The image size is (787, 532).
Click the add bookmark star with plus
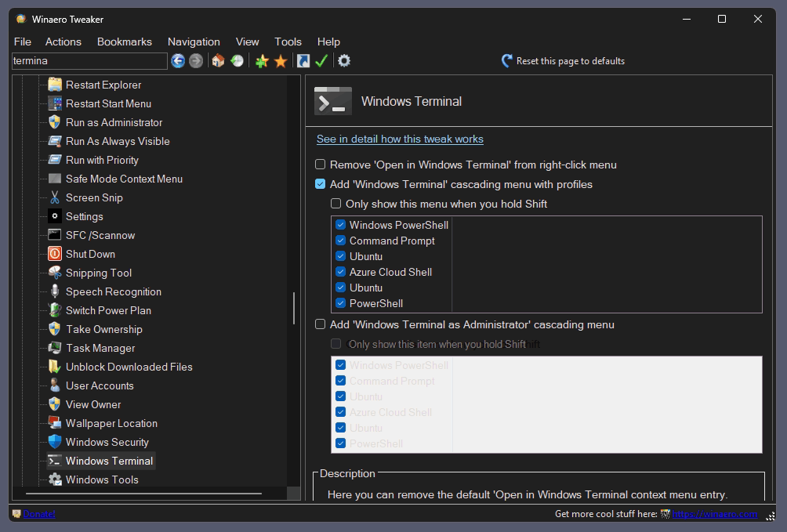click(x=262, y=61)
